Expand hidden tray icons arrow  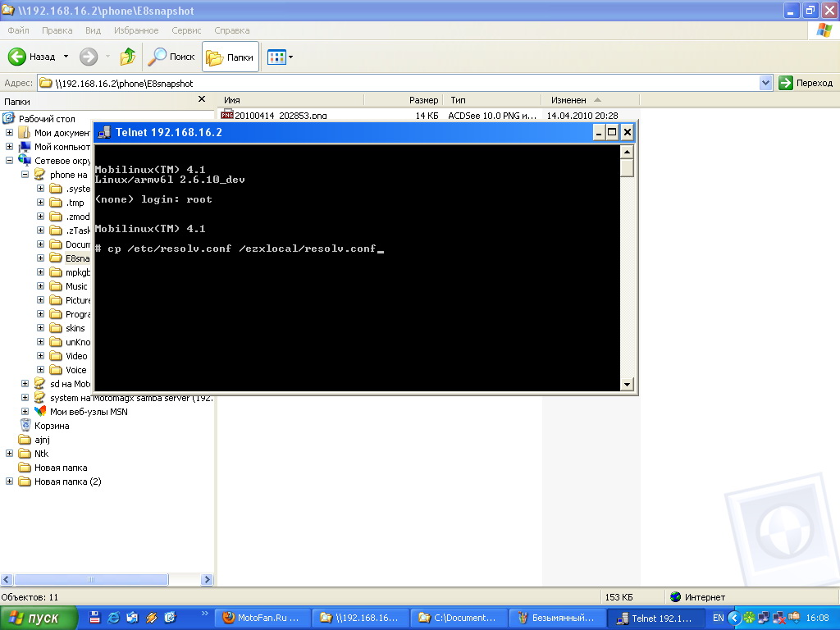[x=734, y=619]
